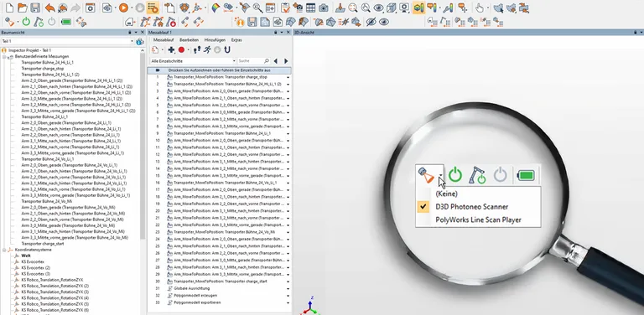Run step-by-step with the footprints icon
The image size is (644, 315).
coord(197,49)
